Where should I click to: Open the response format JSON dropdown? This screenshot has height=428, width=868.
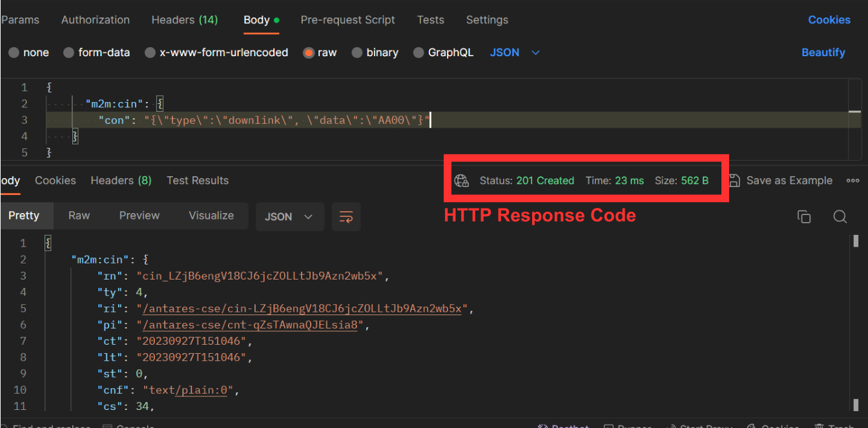(288, 217)
